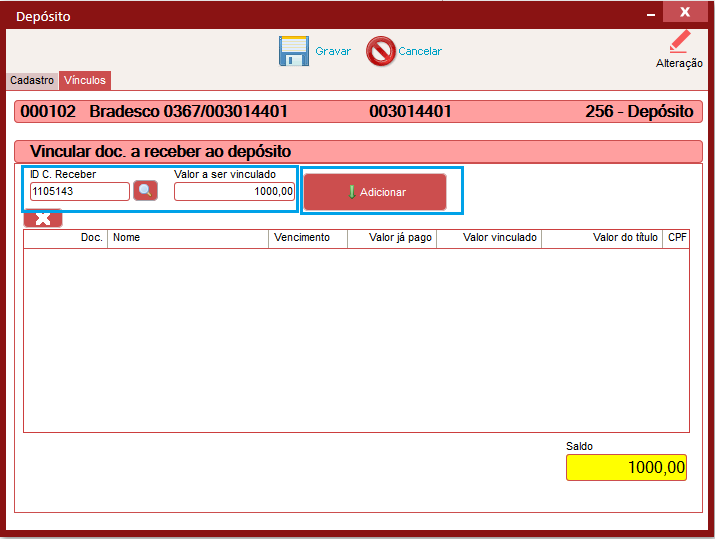Click the Vencimento column header
The image size is (718, 540).
click(x=308, y=238)
